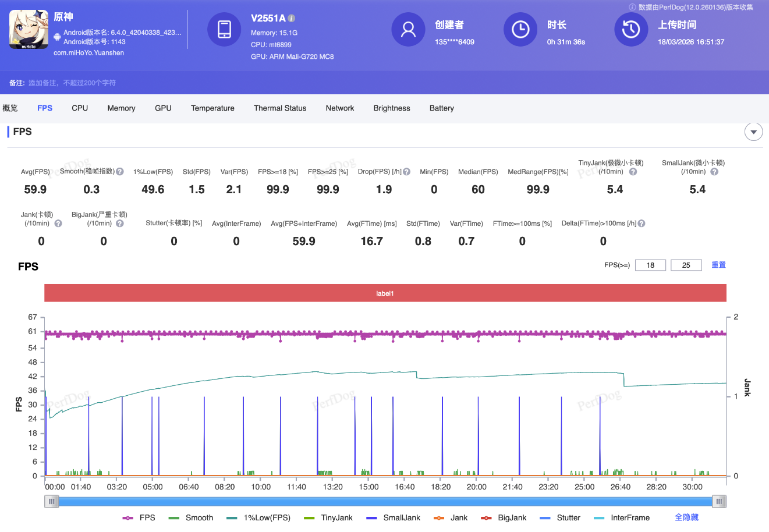The image size is (769, 532).
Task: Click the 上传时间 upload time icon
Action: (631, 29)
